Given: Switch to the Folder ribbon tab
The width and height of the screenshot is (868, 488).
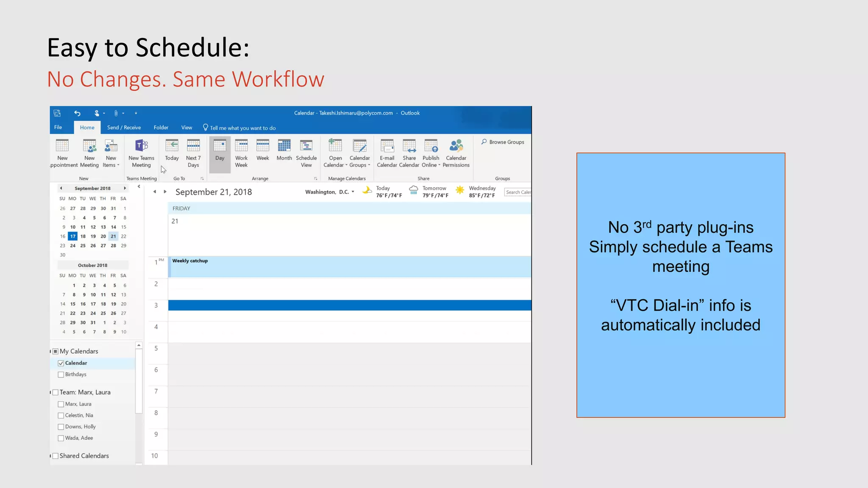Looking at the screenshot, I should 161,128.
